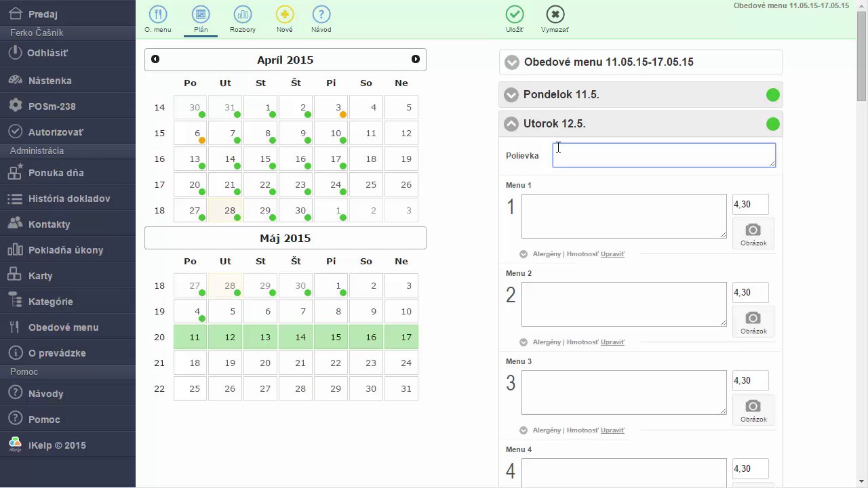Expand Alergény section under Menu 2
868x488 pixels.
tap(524, 342)
